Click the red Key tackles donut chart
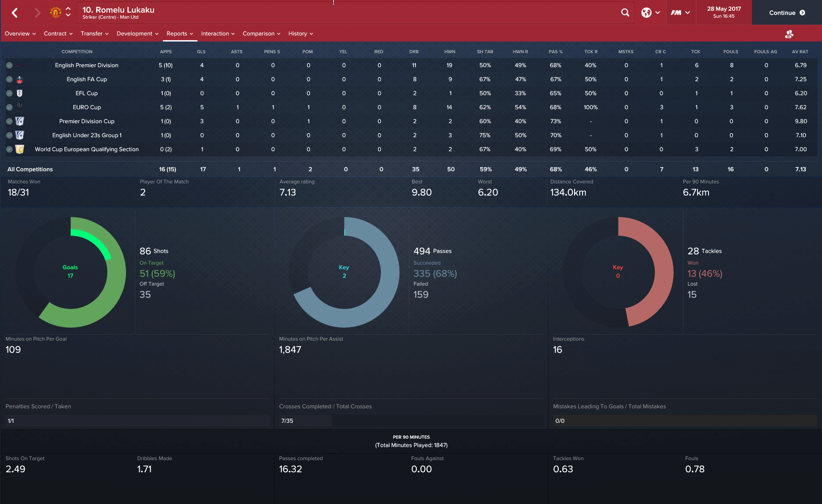Image resolution: width=822 pixels, height=504 pixels. (x=618, y=272)
